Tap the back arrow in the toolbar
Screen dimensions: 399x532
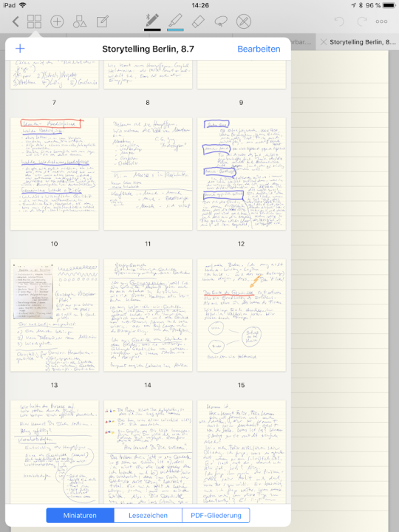(x=16, y=21)
